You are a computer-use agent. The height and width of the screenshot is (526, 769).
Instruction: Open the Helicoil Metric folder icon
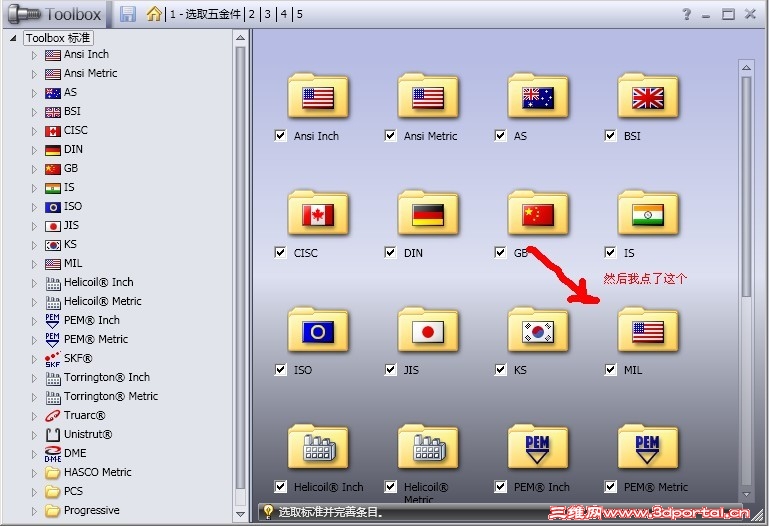pyautogui.click(x=428, y=447)
